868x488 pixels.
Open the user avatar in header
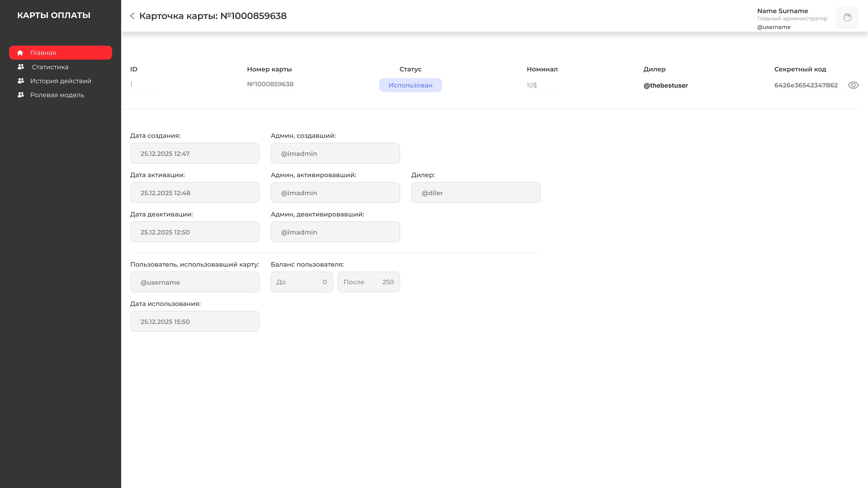847,17
